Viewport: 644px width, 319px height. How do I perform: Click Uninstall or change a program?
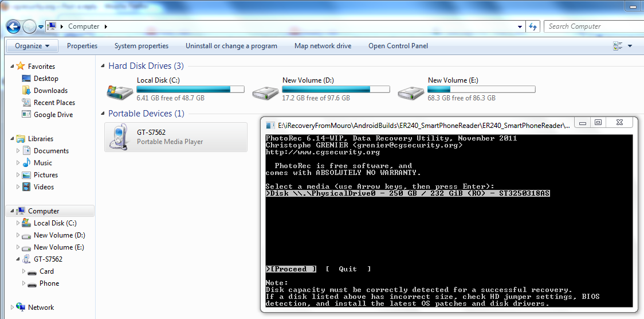[x=231, y=46]
